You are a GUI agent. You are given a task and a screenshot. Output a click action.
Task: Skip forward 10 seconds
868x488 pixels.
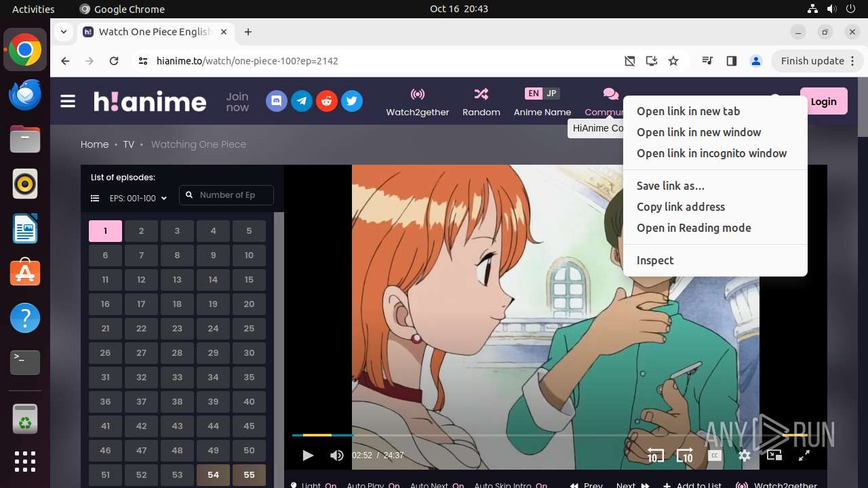point(685,455)
